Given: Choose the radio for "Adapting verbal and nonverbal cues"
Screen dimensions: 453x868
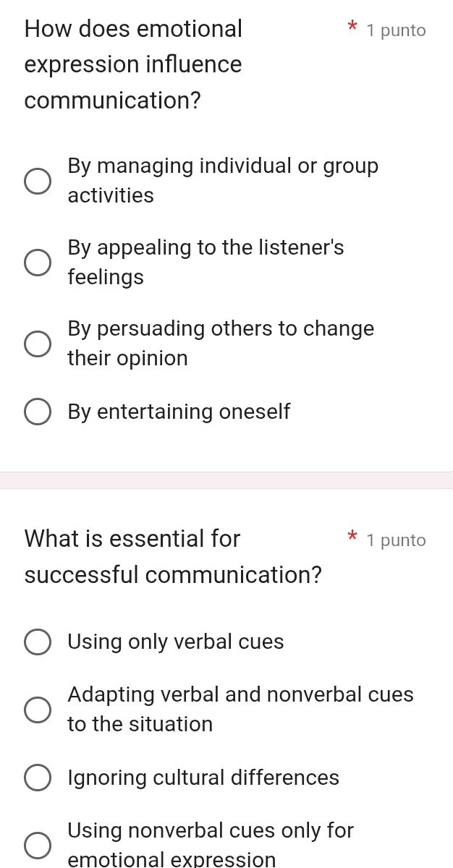Looking at the screenshot, I should [38, 710].
